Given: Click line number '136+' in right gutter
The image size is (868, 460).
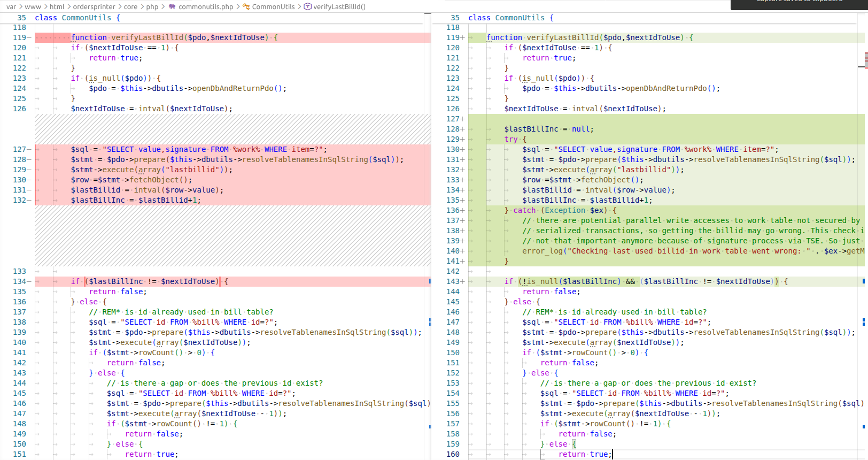Looking at the screenshot, I should pyautogui.click(x=455, y=210).
